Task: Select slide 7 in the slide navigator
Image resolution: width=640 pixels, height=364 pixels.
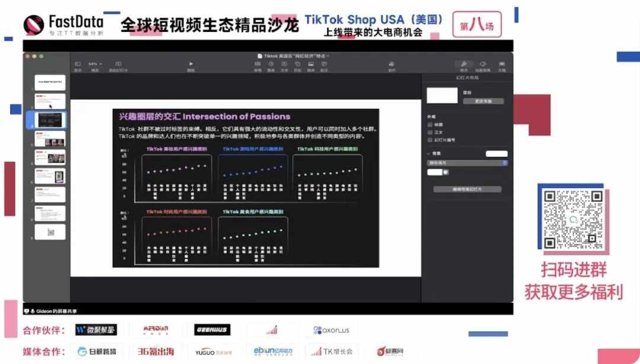Action: point(50,195)
